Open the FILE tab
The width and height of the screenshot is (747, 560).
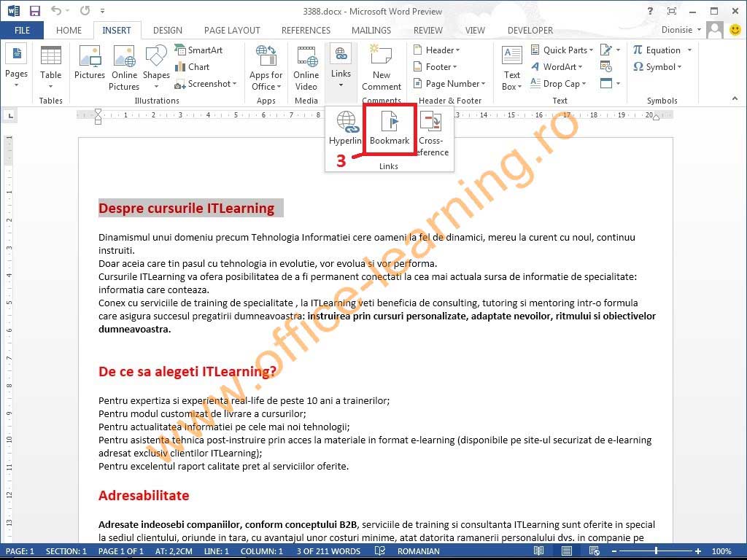[x=22, y=31]
